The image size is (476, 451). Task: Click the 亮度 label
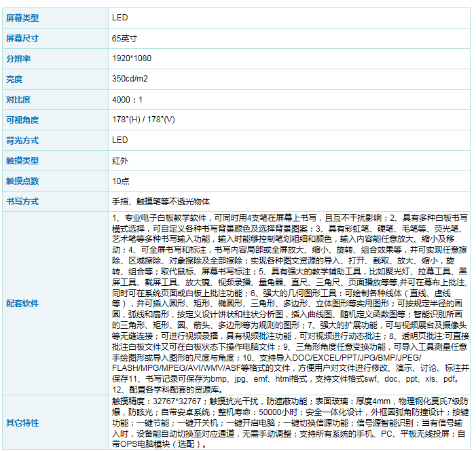[x=14, y=79]
